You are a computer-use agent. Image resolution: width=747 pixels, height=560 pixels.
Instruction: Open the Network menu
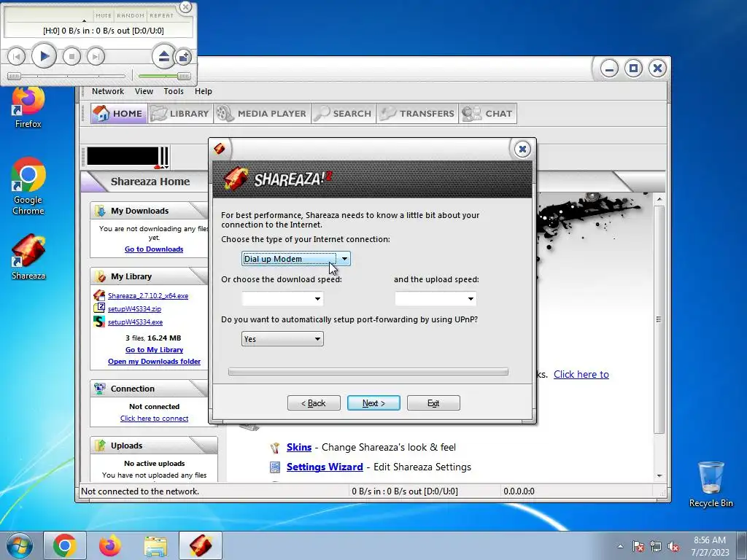[108, 91]
